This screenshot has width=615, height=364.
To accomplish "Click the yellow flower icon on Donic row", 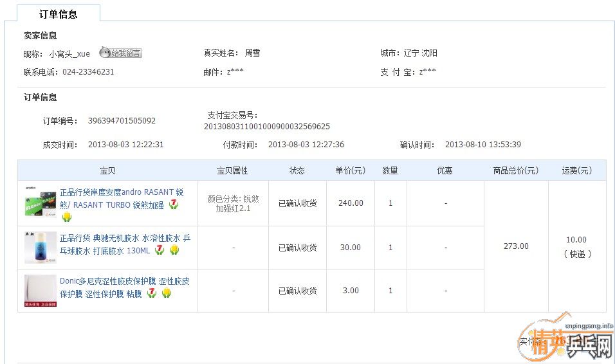I will click(167, 293).
